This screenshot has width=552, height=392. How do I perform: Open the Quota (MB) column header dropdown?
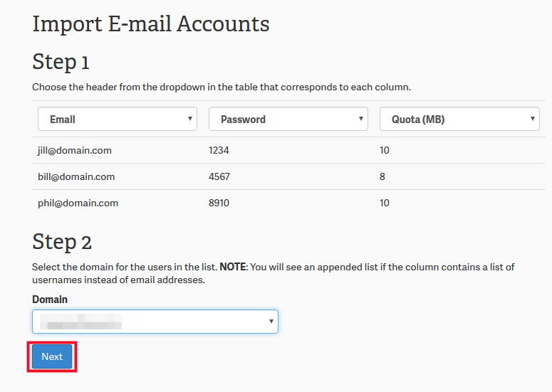coord(459,120)
